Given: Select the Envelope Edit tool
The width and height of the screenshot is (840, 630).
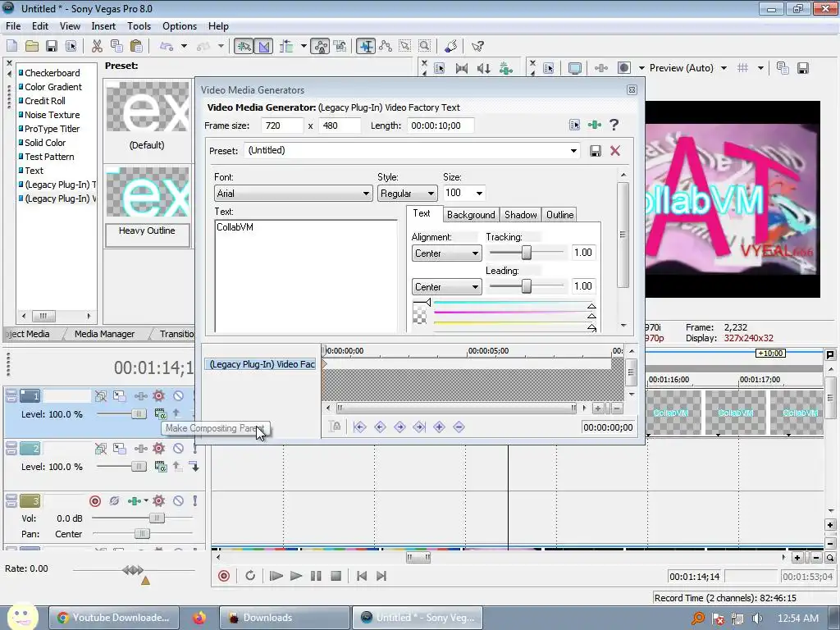Looking at the screenshot, I should coord(386,46).
